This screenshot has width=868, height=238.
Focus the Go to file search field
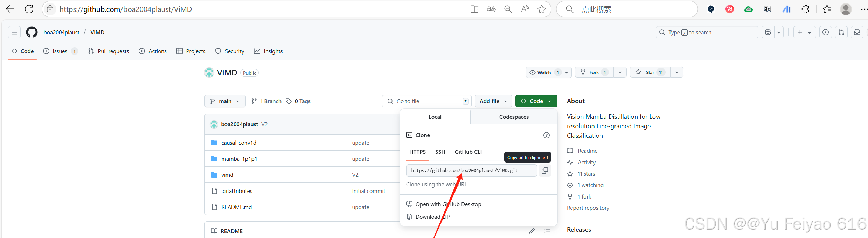coord(426,101)
